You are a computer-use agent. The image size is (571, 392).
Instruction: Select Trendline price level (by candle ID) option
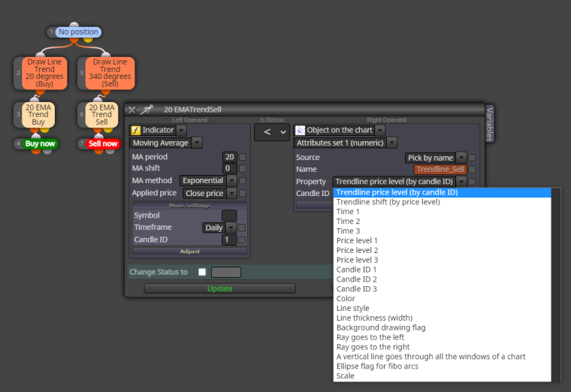click(x=442, y=192)
